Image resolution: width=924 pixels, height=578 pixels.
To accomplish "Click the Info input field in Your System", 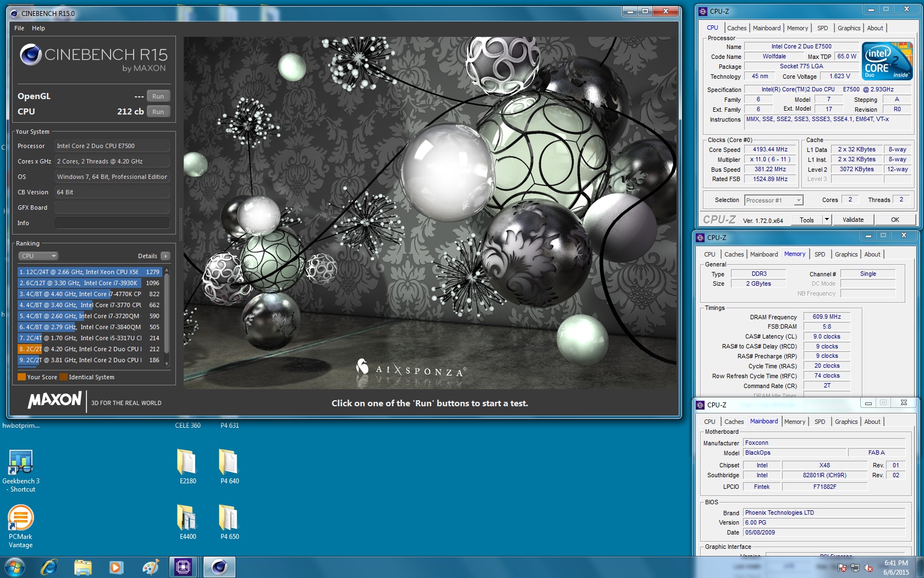I will point(112,223).
